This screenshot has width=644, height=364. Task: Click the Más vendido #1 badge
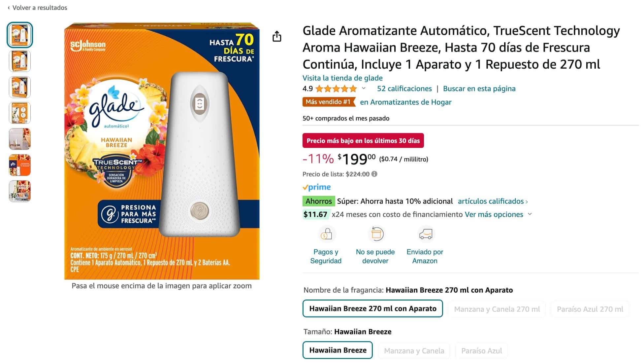329,102
